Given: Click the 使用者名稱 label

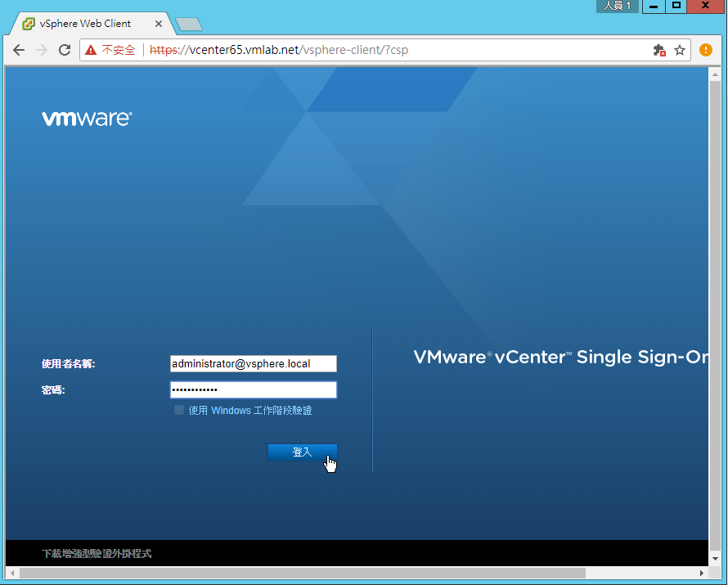Looking at the screenshot, I should [68, 363].
